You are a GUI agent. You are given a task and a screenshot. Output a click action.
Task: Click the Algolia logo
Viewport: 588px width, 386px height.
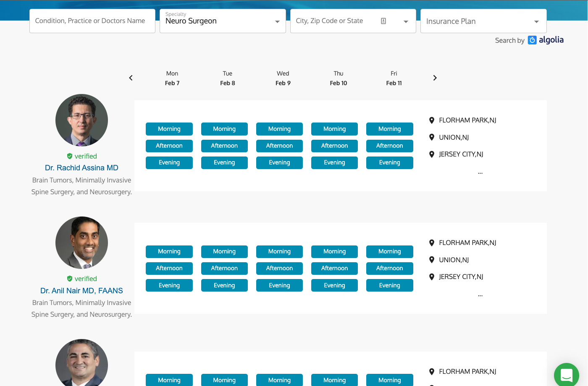coord(546,40)
